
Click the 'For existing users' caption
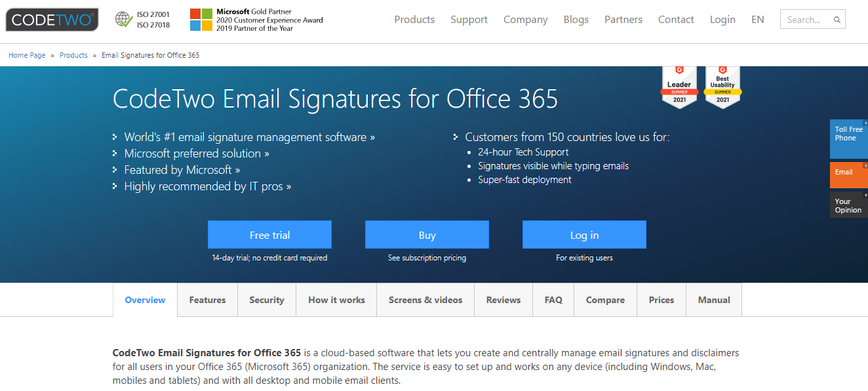584,258
